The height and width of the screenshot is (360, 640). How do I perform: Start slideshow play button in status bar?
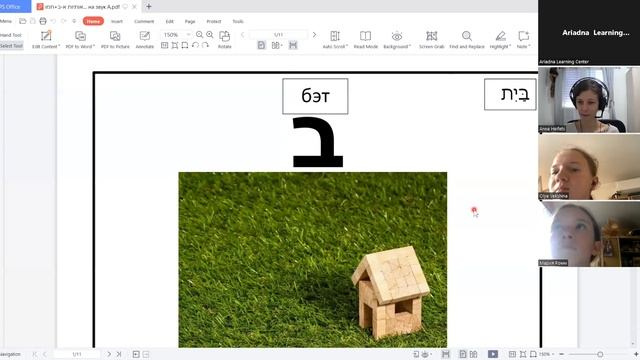[493, 354]
